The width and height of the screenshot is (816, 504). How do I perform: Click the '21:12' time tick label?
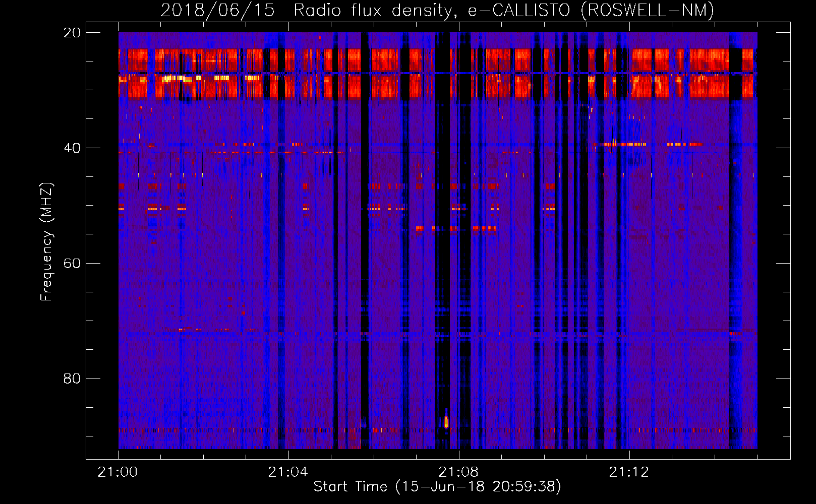click(x=629, y=472)
